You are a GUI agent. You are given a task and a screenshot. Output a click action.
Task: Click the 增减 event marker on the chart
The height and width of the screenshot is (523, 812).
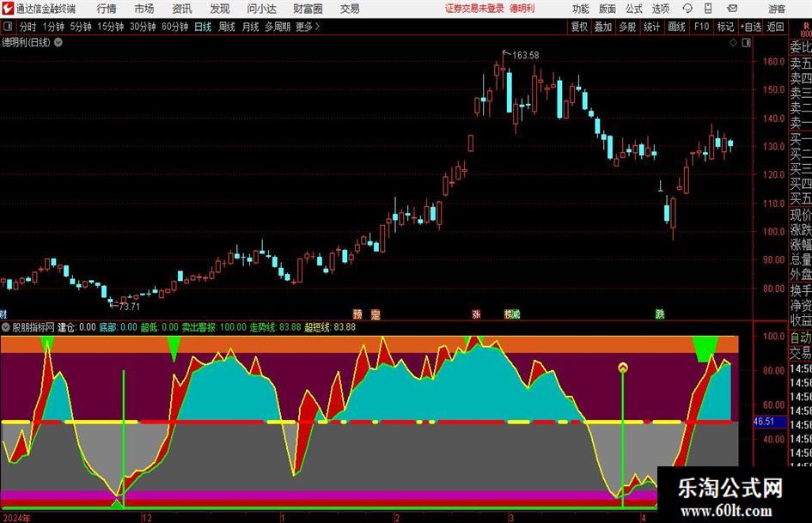tap(511, 313)
